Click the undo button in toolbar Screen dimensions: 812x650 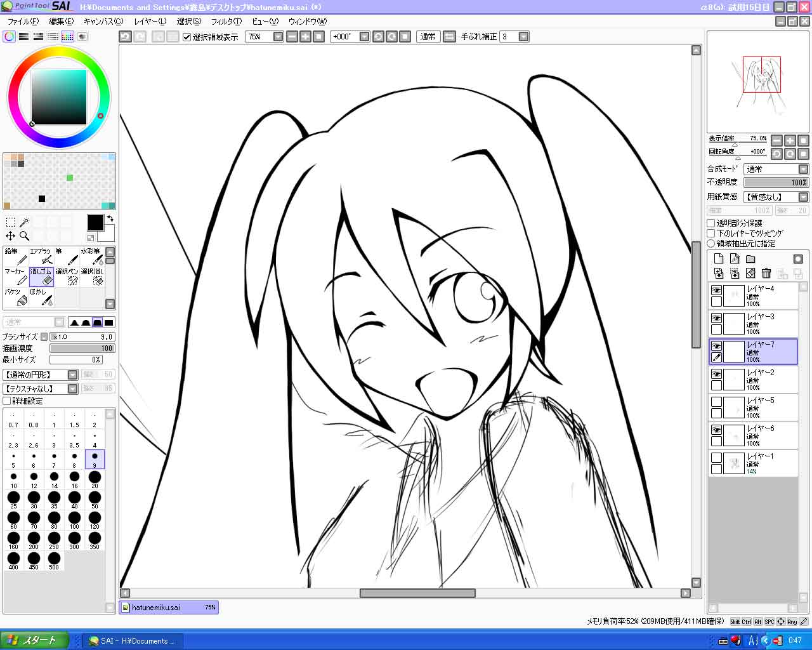(x=126, y=37)
